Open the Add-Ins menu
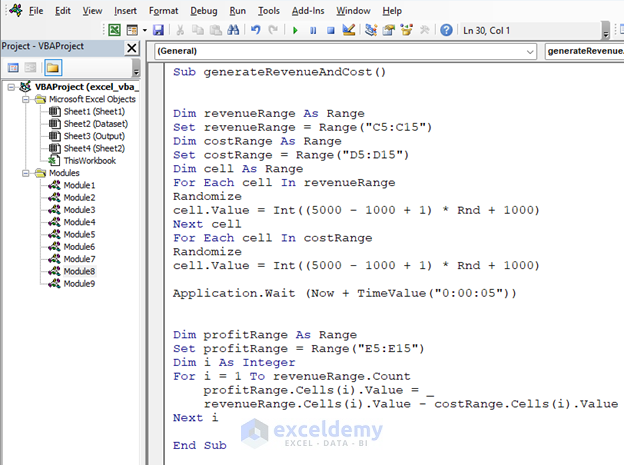 click(308, 11)
